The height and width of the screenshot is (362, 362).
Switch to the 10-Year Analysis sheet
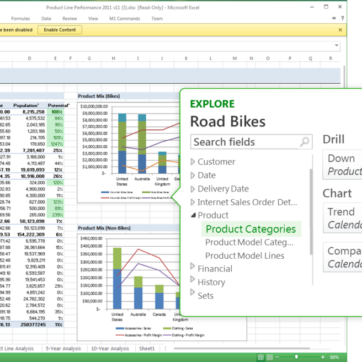coord(110,349)
